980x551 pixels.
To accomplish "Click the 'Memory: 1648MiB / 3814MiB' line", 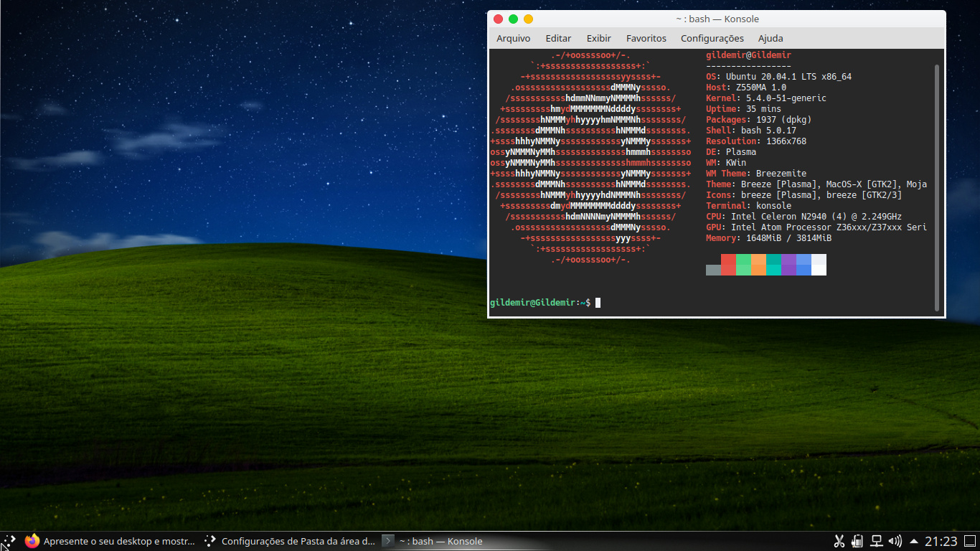I will (768, 238).
